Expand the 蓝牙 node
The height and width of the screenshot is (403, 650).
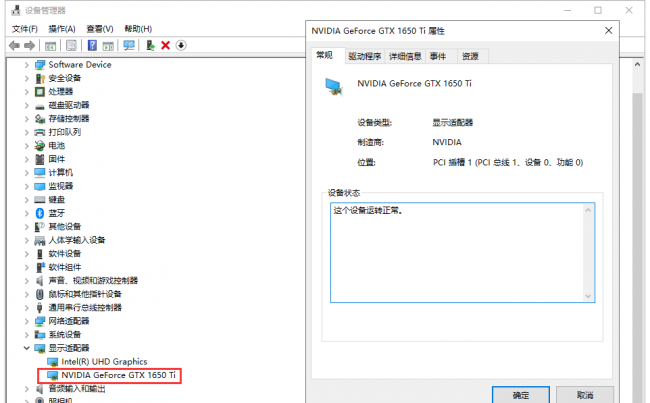point(27,214)
